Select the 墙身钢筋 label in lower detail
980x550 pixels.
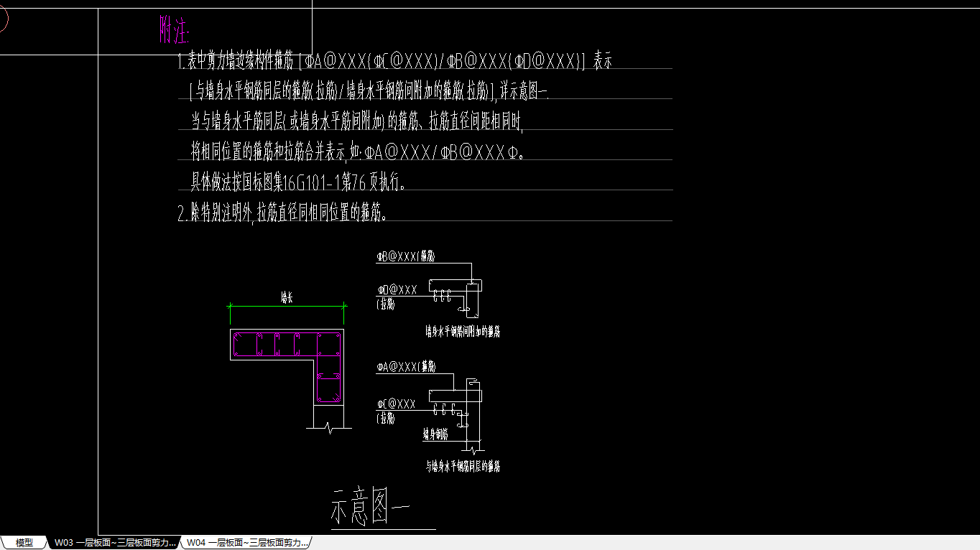tap(435, 434)
